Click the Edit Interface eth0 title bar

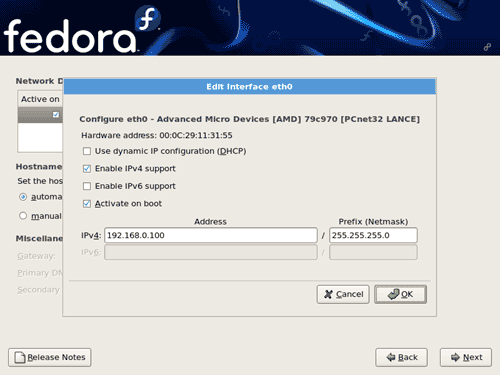click(x=250, y=87)
